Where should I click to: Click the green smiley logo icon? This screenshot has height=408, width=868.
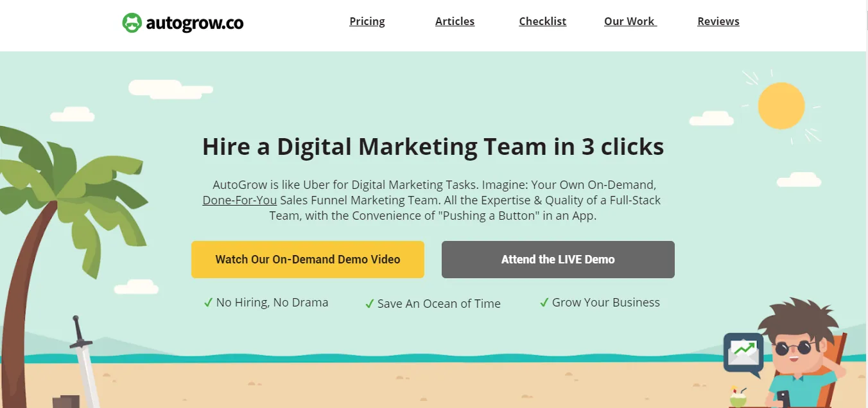(132, 22)
